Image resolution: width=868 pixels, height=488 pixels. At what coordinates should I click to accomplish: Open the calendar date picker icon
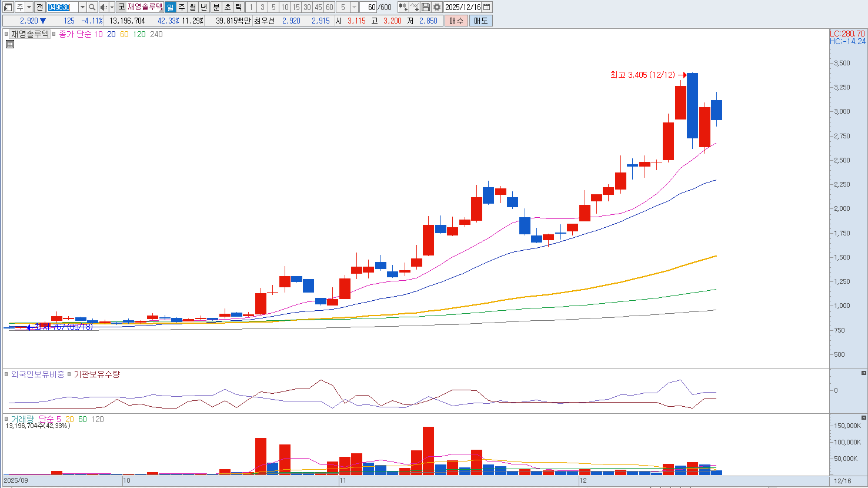click(x=487, y=7)
